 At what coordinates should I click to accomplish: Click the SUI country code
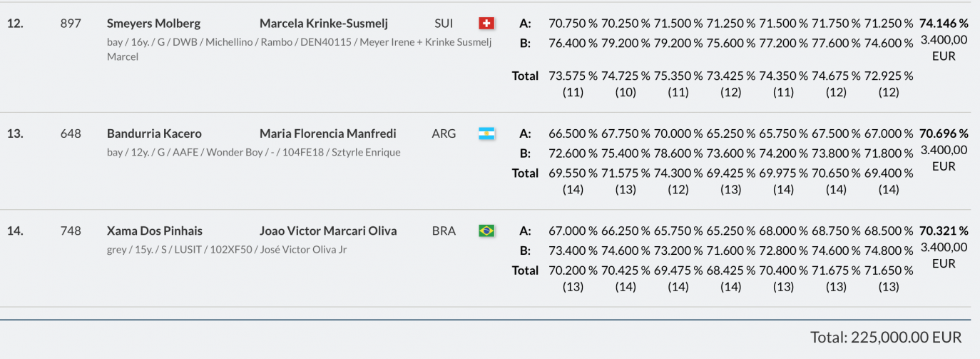(444, 24)
